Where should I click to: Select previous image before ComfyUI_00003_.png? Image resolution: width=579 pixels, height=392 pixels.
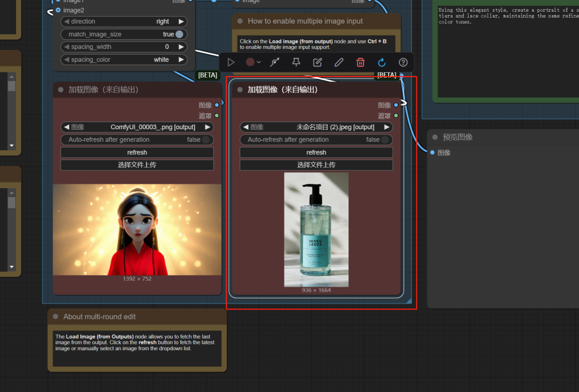66,127
